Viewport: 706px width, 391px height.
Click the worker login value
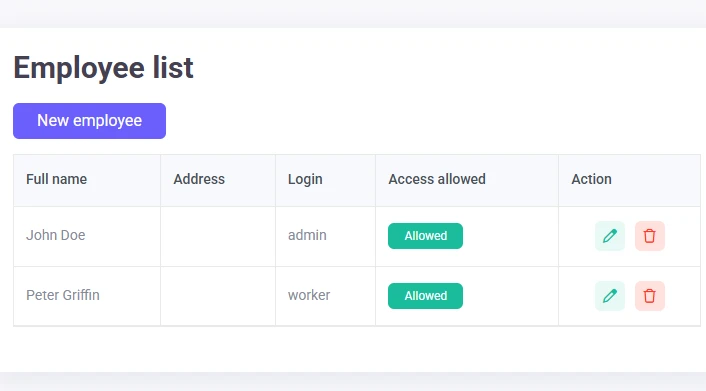(x=309, y=296)
